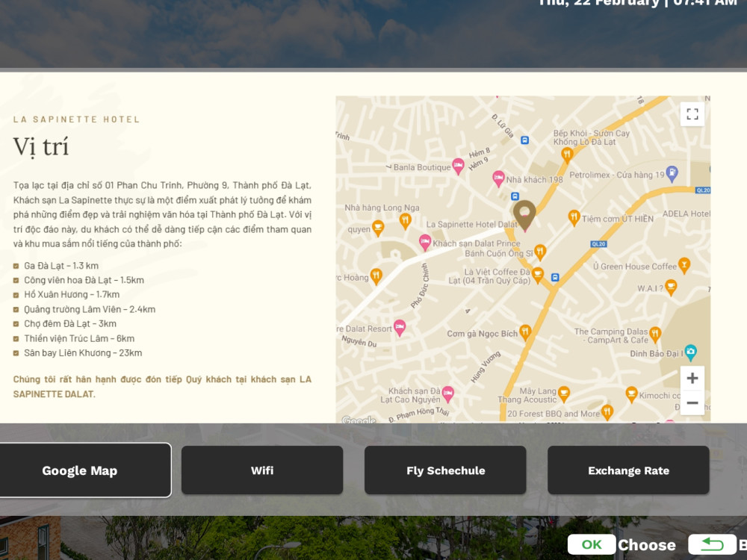Toggle fullscreen view on the map
Screen dimensions: 747x560
692,113
